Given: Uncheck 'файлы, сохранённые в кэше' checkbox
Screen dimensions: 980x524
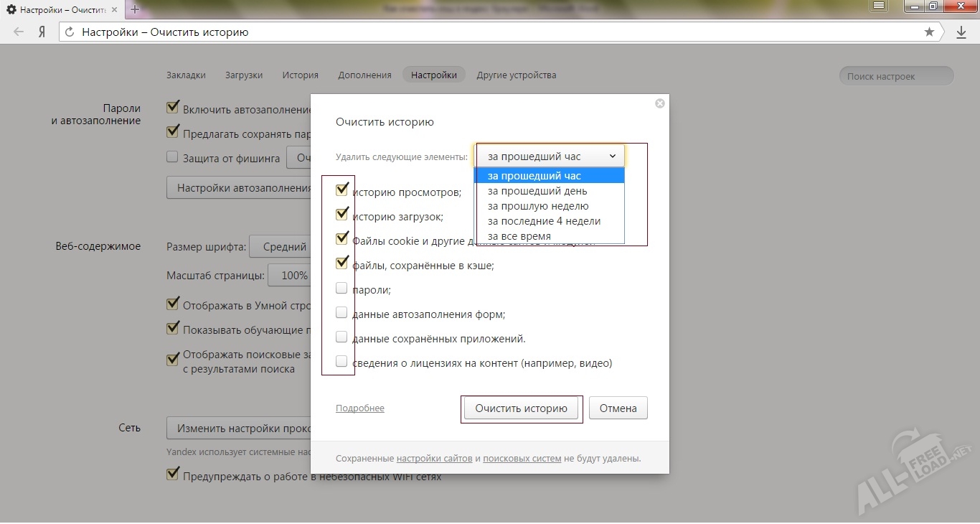Looking at the screenshot, I should pyautogui.click(x=341, y=263).
